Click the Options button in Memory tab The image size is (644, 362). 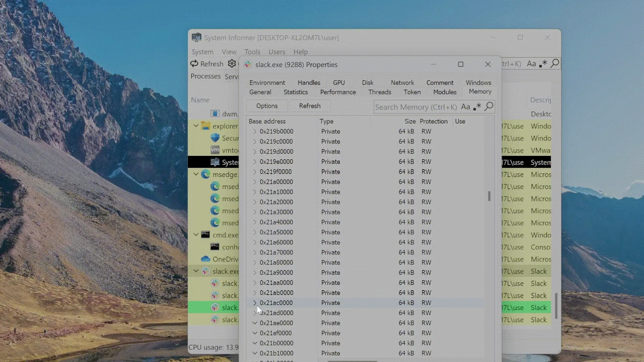[x=267, y=106]
